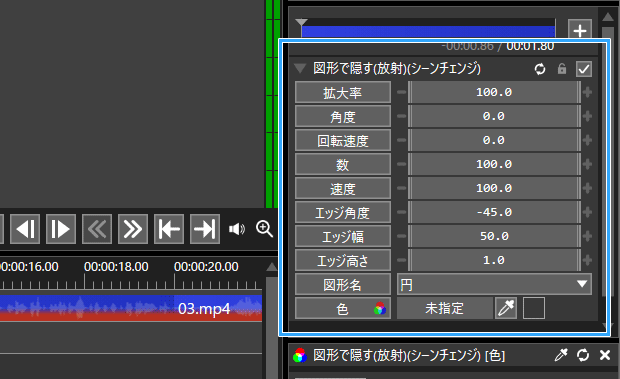
Task: Jump to the start with arrow-to-bar icon
Action: 169,229
